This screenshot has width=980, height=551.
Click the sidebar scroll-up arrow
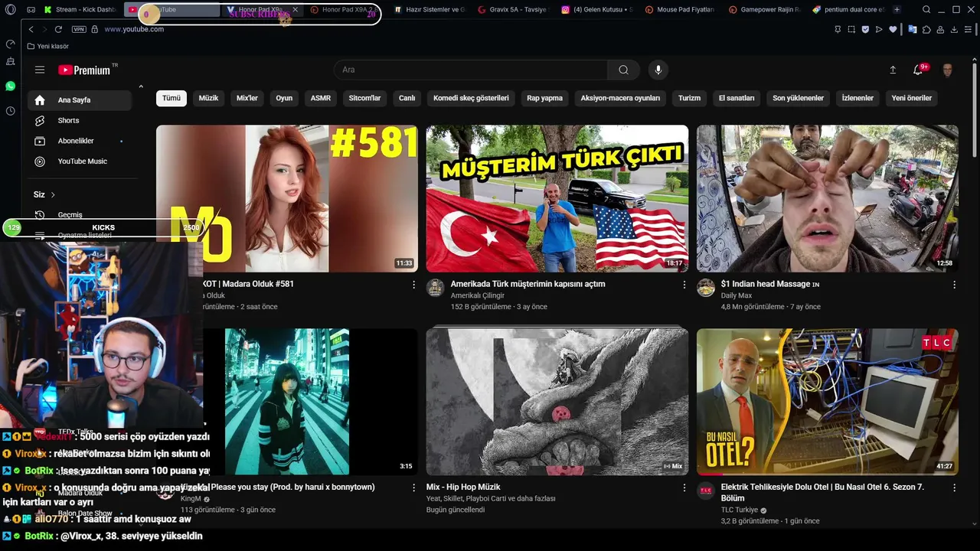(x=141, y=86)
